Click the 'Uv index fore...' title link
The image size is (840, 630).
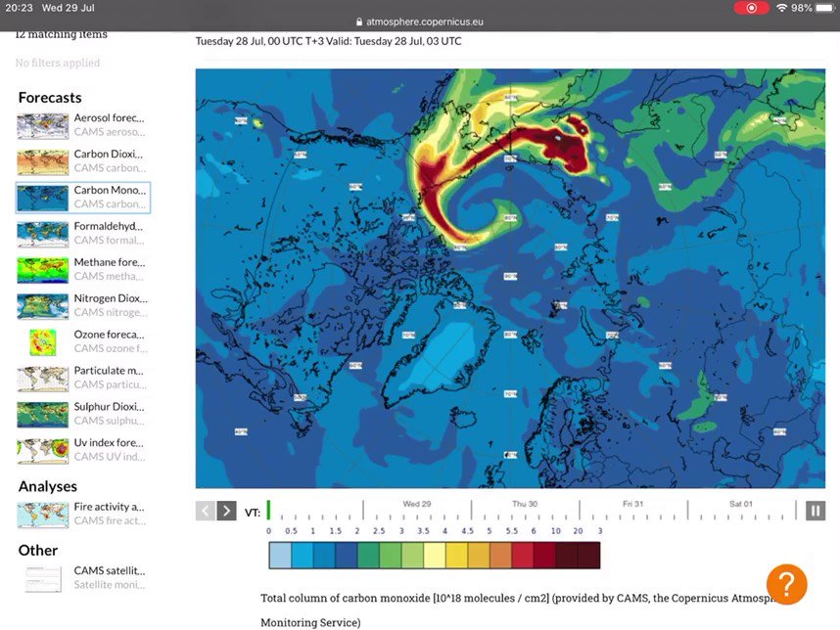pos(109,442)
